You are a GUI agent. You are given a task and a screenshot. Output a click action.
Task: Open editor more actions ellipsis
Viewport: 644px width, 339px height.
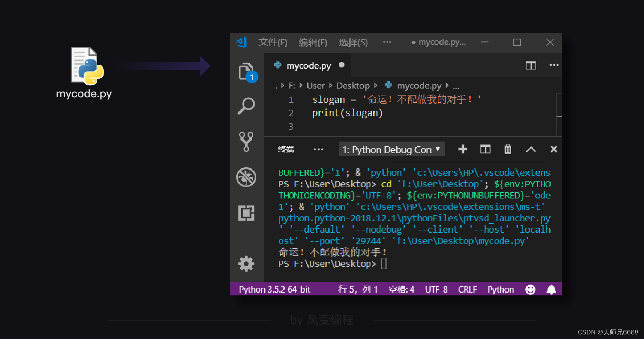point(554,65)
